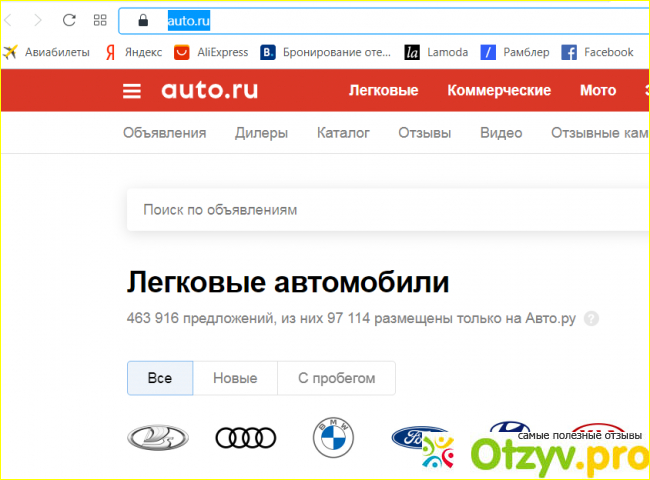Select the Lada brand logo
This screenshot has width=650, height=480.
pyautogui.click(x=157, y=437)
